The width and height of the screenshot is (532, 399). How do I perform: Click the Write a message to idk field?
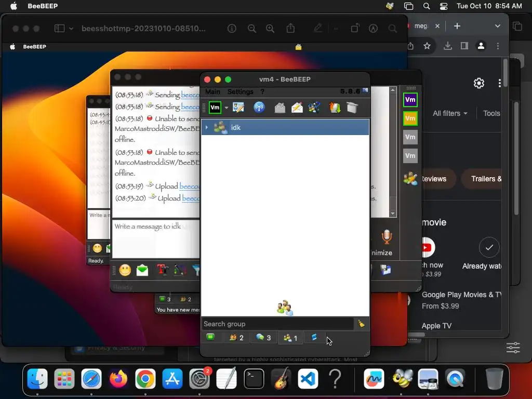click(156, 239)
